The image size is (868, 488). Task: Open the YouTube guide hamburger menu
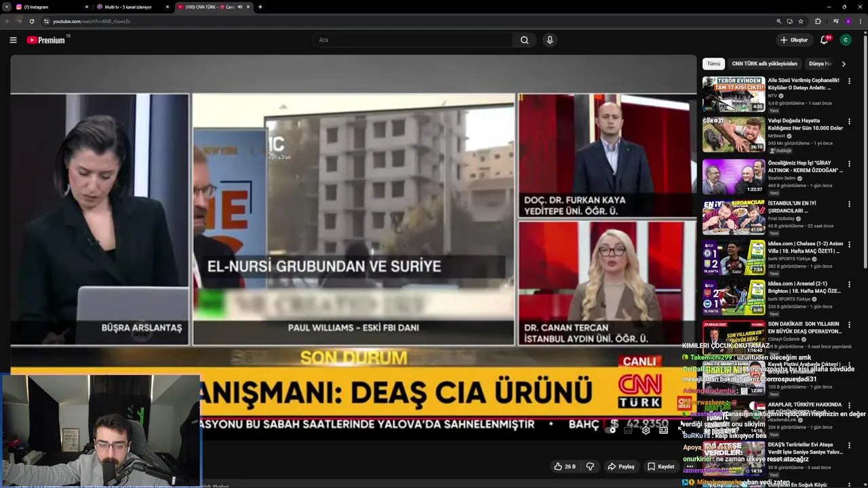point(13,40)
